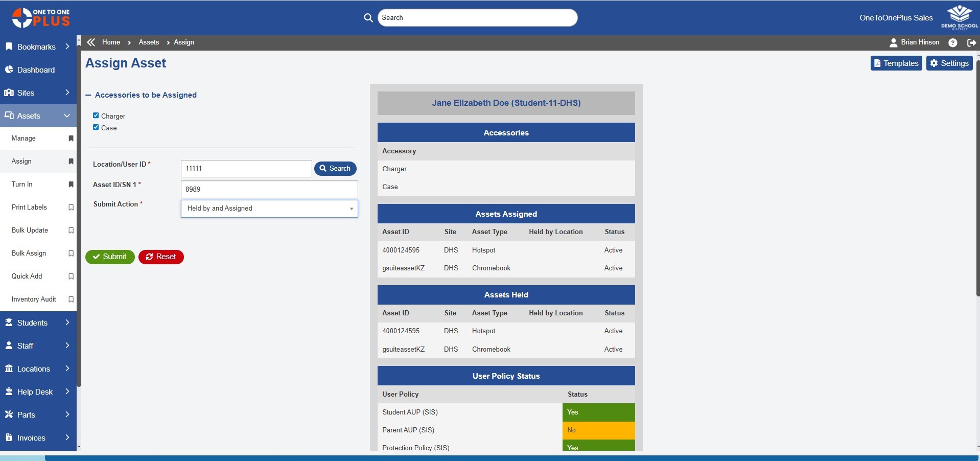Collapse the breadcrumb bar with the double-arrow icon
Screen dimensions: 980x461
[91, 42]
